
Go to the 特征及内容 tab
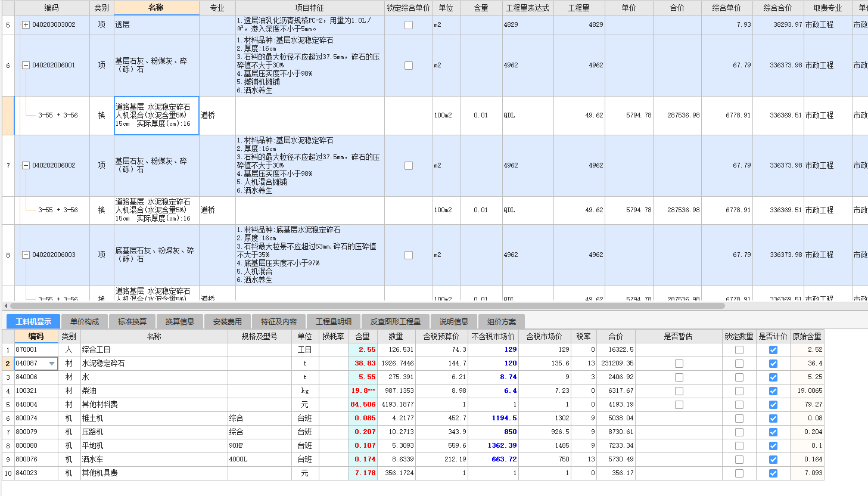[279, 322]
